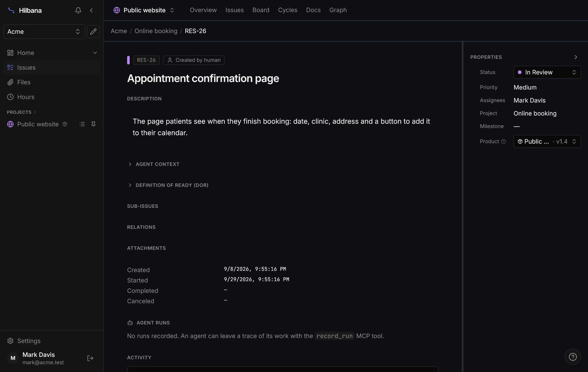Click the list icon next to Public website
This screenshot has width=588, height=372.
coord(82,124)
